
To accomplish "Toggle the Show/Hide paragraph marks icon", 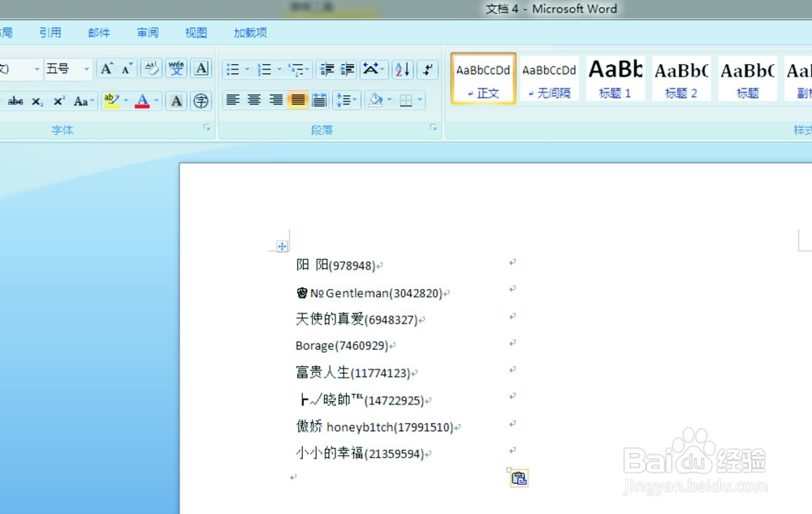I will [428, 68].
